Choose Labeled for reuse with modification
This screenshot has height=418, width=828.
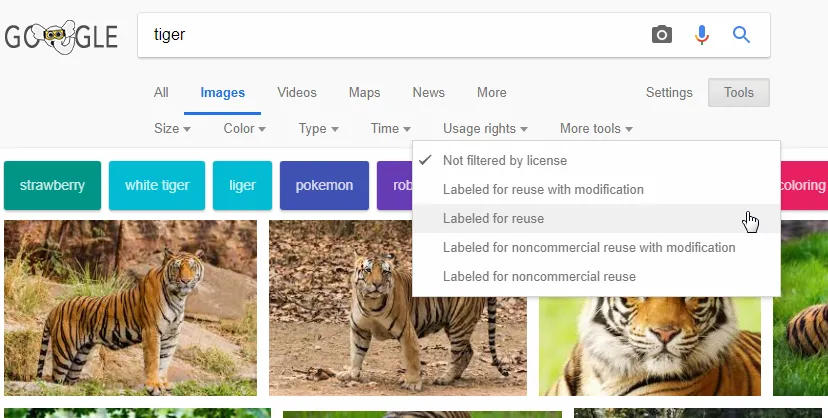pos(596,189)
